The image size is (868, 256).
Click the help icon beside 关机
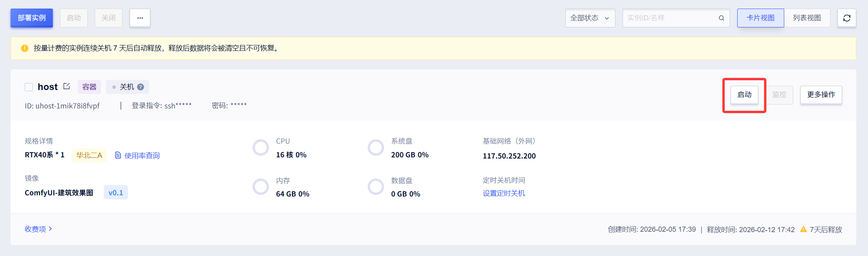point(141,87)
